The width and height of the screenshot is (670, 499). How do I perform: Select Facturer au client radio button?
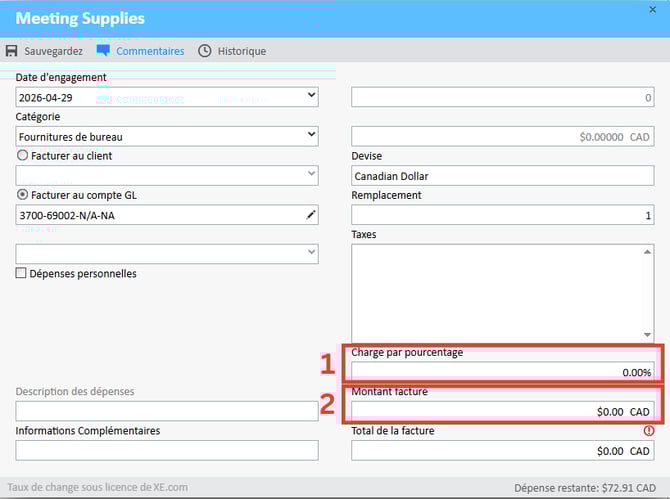(x=22, y=156)
